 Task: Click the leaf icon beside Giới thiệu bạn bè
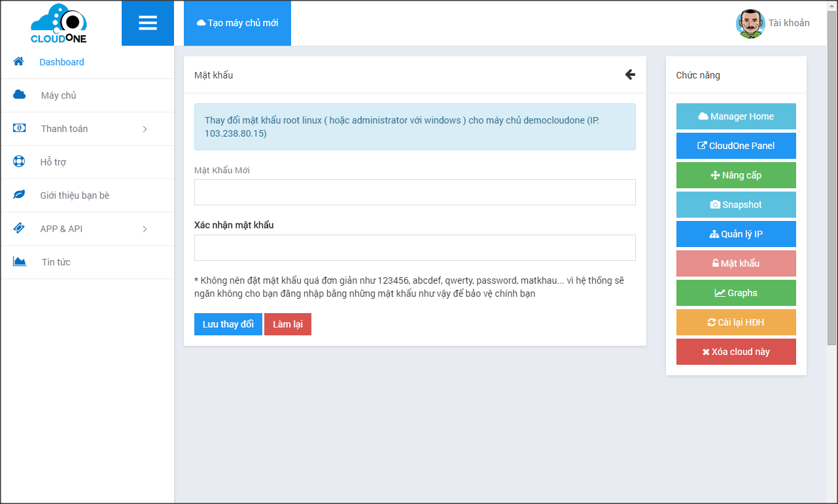[x=20, y=195]
